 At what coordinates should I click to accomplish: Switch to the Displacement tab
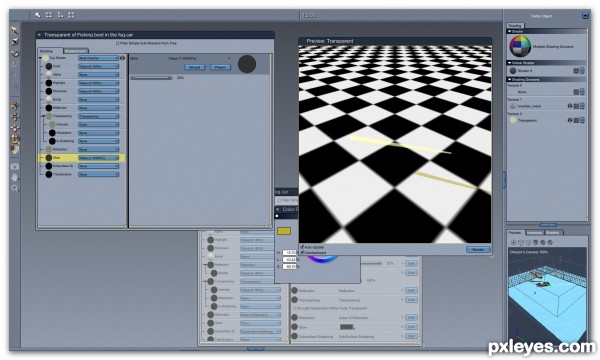tap(76, 51)
